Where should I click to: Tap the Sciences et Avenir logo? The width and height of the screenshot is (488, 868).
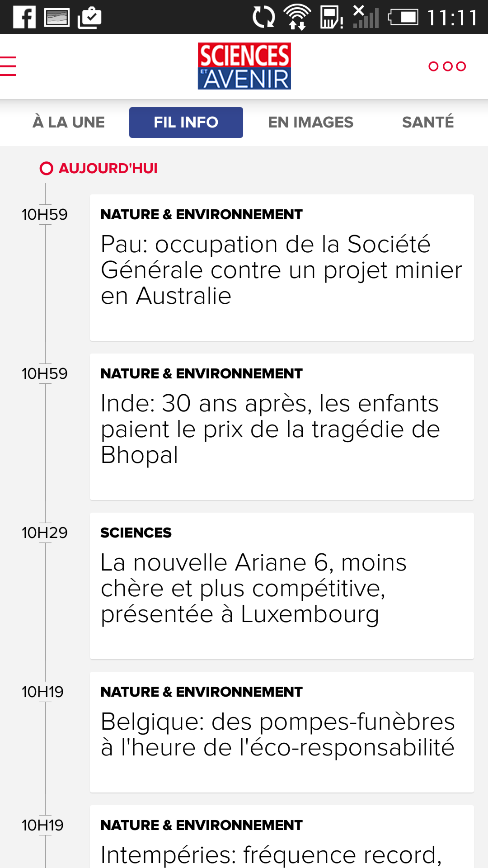coord(244,66)
